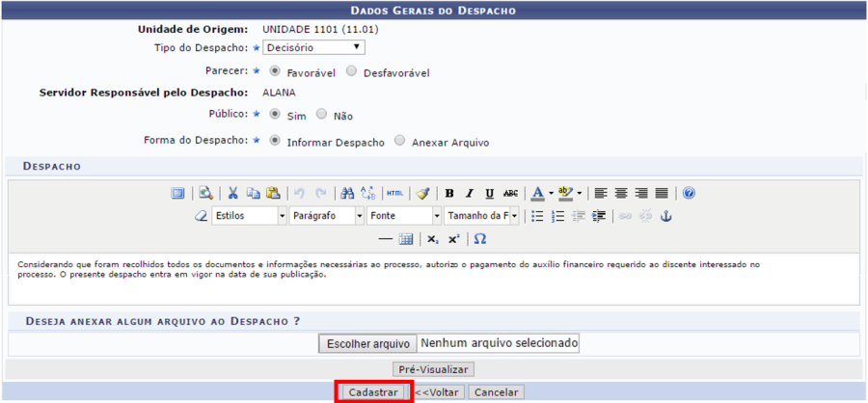Insert special character with Omega icon
Viewport: 868px width, 403px height.
(x=479, y=238)
